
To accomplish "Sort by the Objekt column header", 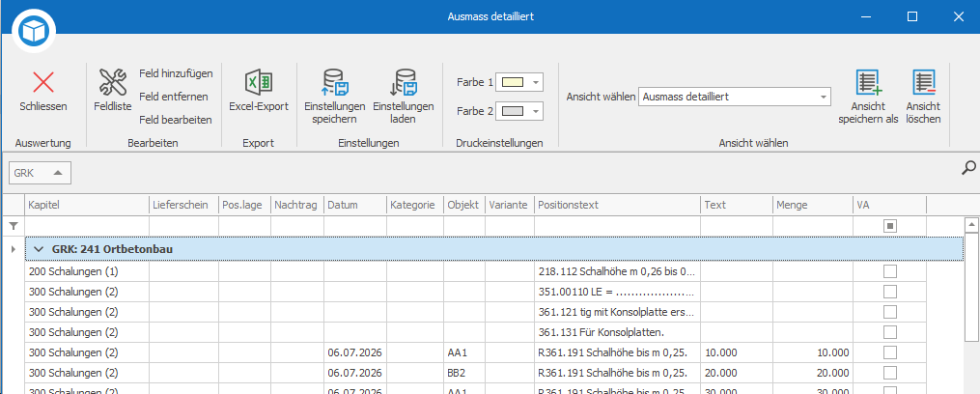I will (x=464, y=205).
